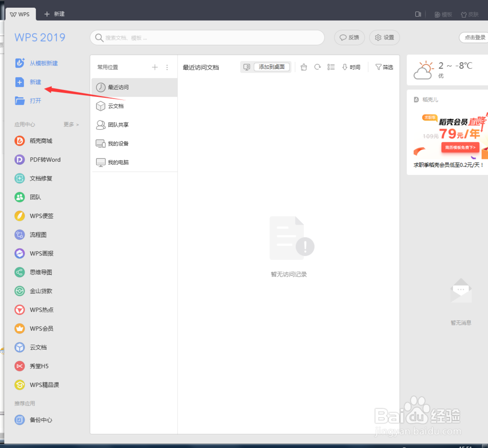Open 皮肤 skin option in title bar
488x448 pixels.
click(x=469, y=14)
